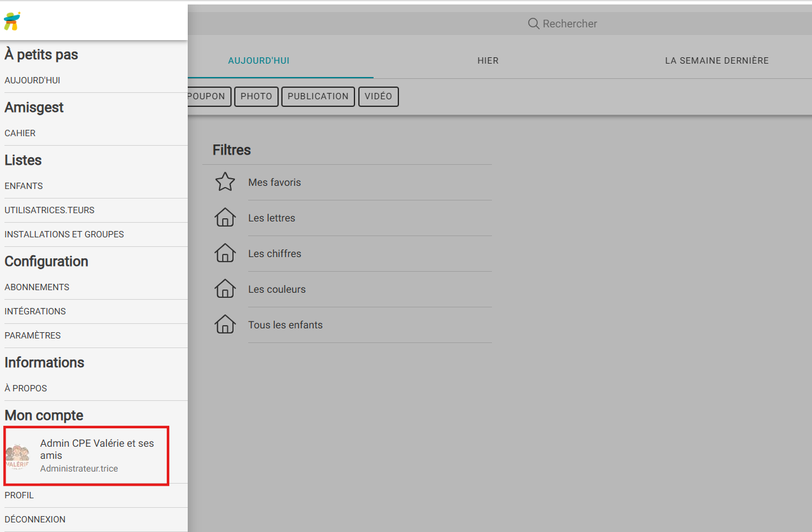This screenshot has height=532, width=812.
Task: Toggle the PUBLICATION filter chip
Action: click(318, 97)
